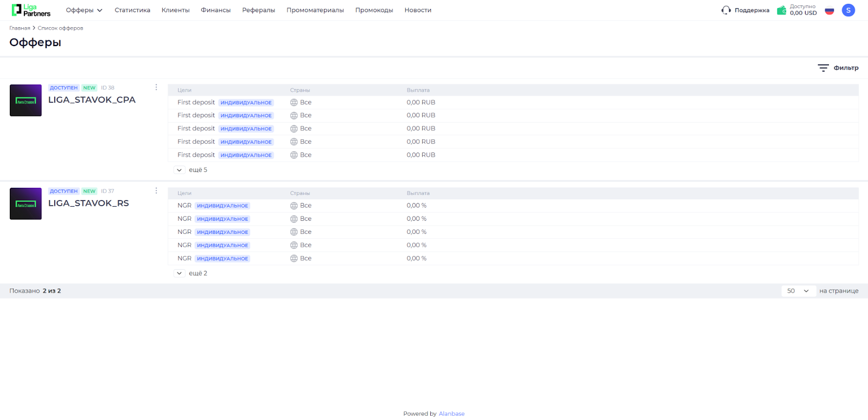This screenshot has height=420, width=868.
Task: Click the Офферы page heading
Action: pyautogui.click(x=35, y=42)
